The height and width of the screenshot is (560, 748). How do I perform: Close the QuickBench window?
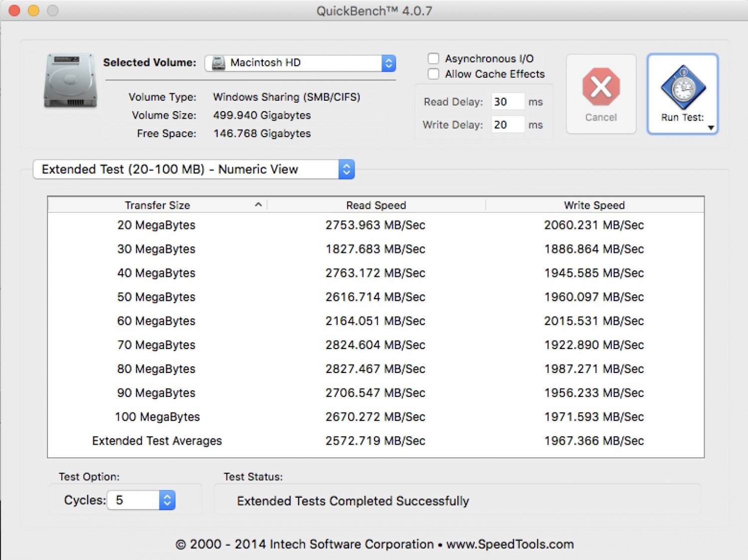coord(14,10)
